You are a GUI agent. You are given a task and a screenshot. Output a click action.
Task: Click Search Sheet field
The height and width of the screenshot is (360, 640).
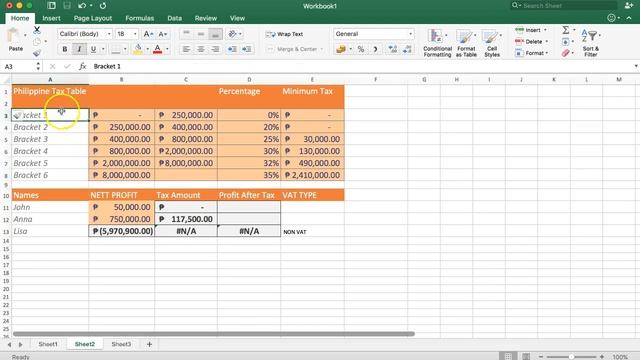[563, 6]
